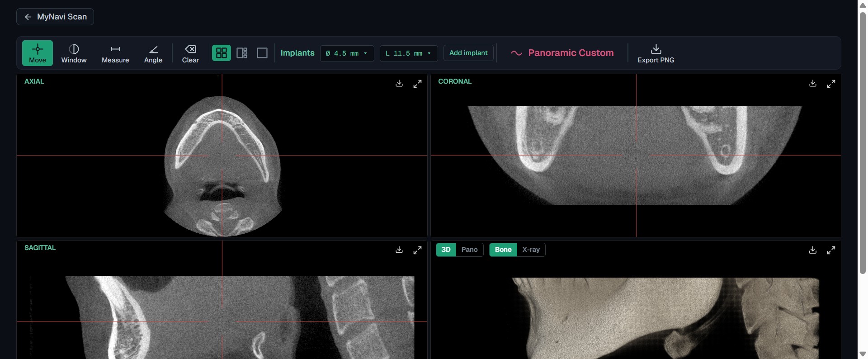
Task: Switch to single-view layout
Action: point(262,53)
